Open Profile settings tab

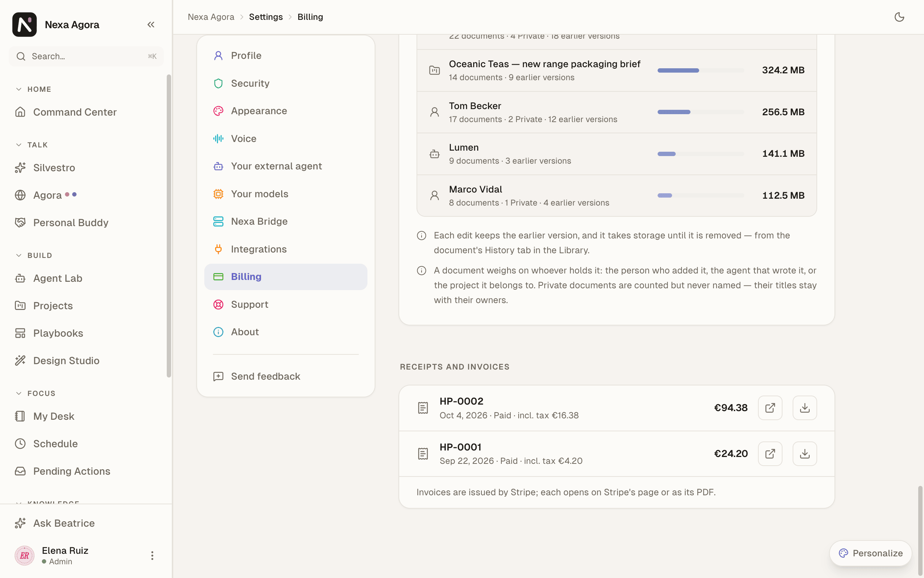point(286,55)
